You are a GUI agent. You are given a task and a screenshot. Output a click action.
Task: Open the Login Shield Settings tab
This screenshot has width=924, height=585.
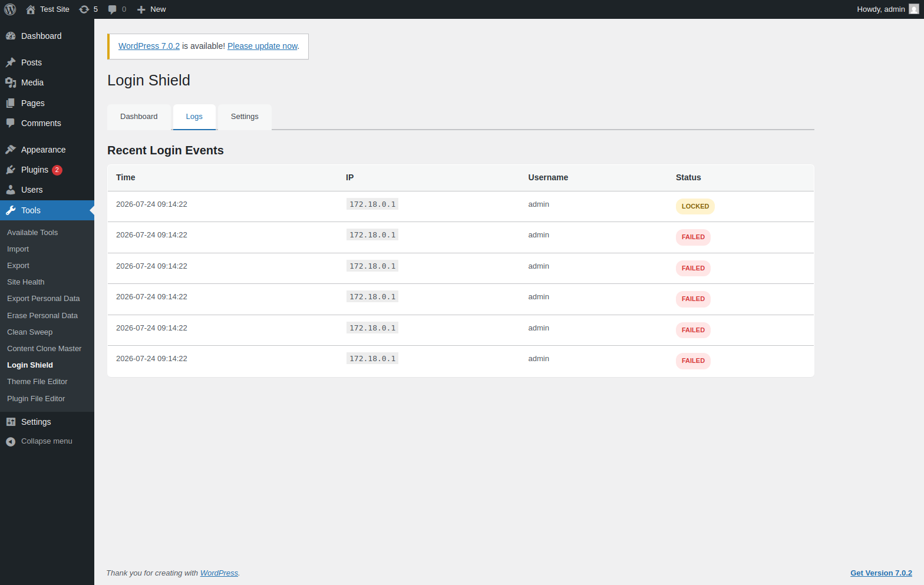[x=245, y=117]
